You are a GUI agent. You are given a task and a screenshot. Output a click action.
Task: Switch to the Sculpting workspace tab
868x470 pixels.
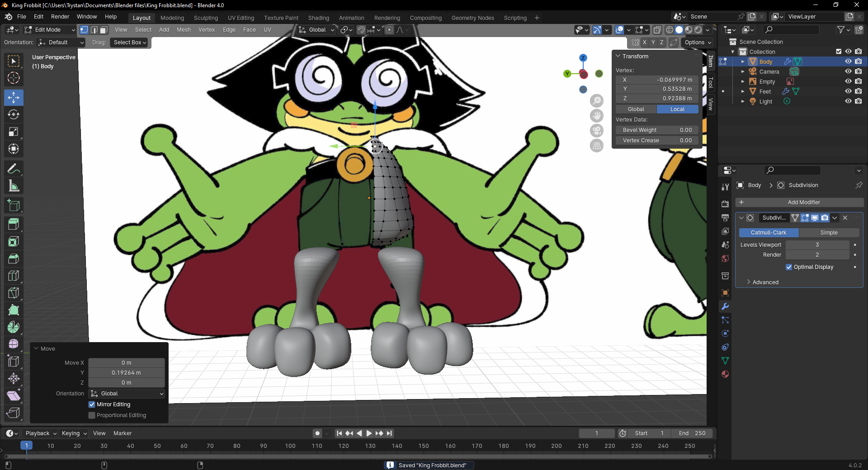pos(206,18)
